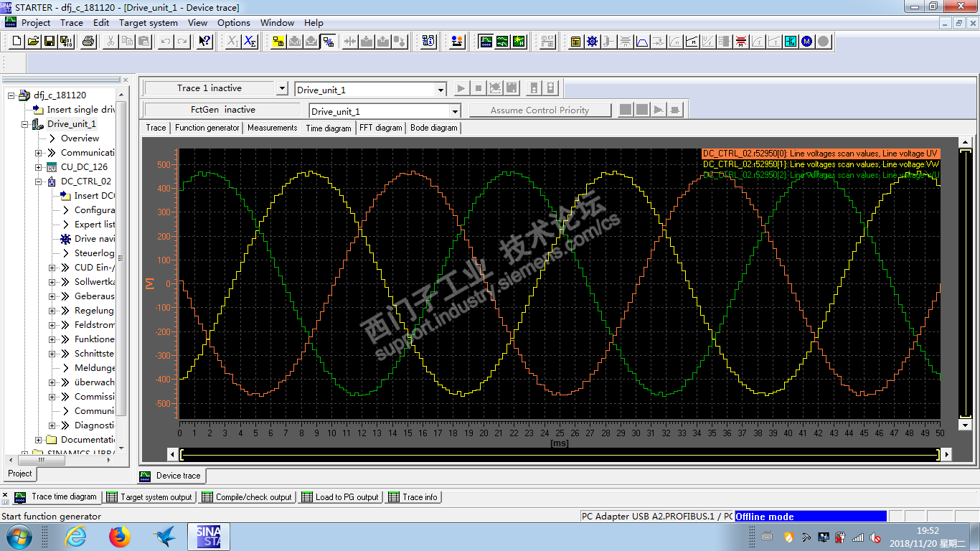Click the context help arrow-question icon

(204, 42)
